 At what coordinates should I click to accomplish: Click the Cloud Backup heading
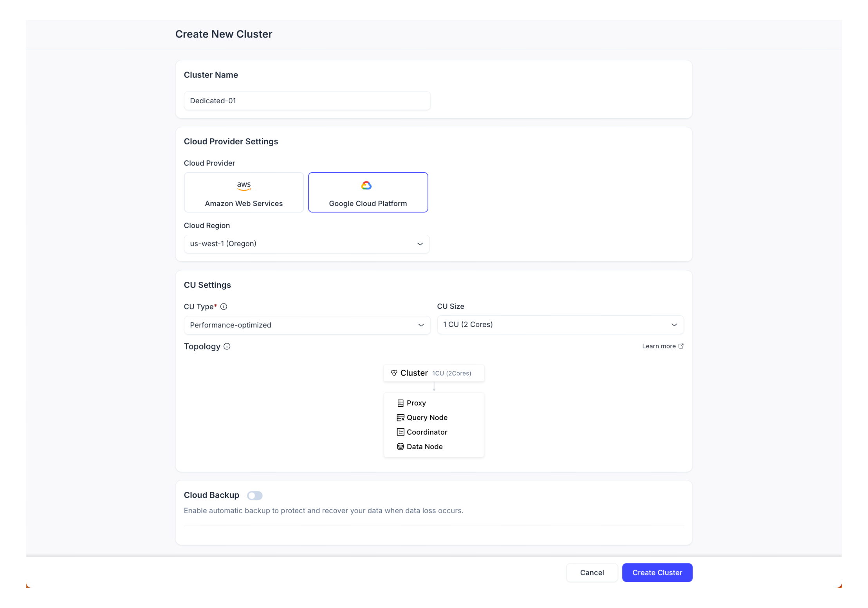click(211, 495)
